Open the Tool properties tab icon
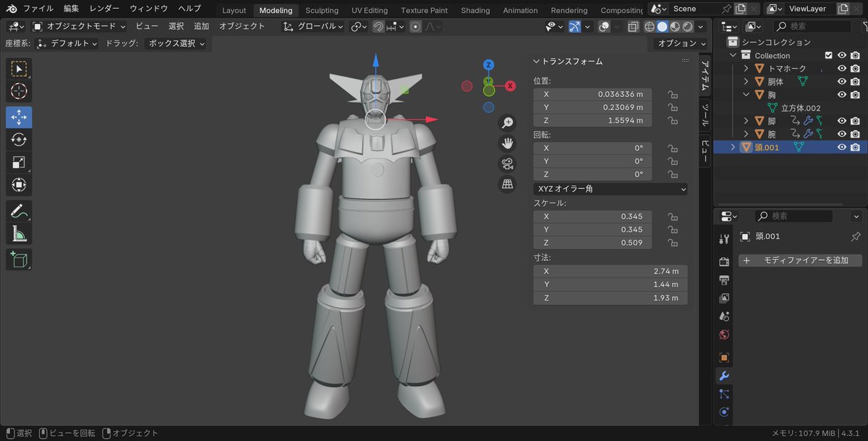This screenshot has width=868, height=441. click(724, 240)
